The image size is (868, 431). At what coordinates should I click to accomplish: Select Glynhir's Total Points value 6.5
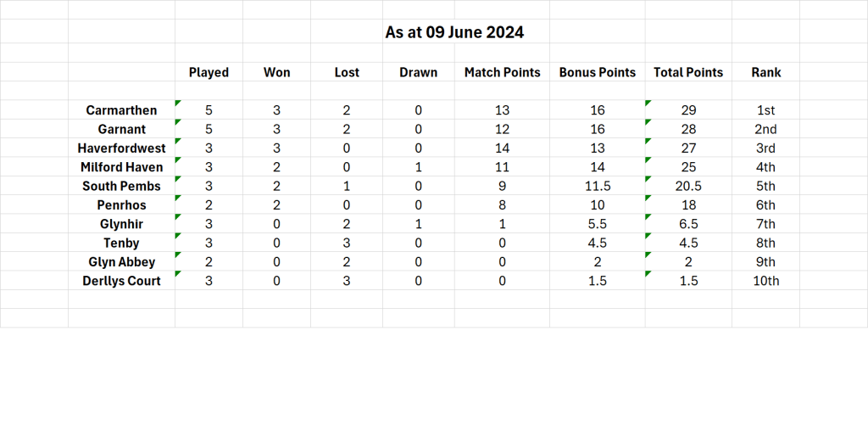[687, 224]
